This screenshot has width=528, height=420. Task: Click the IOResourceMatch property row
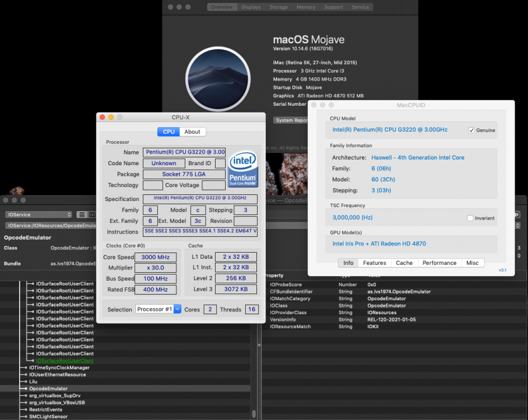(395, 326)
